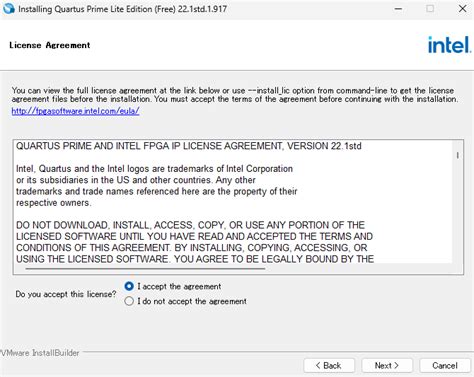
Task: Cancel the Quartus Prime installation
Action: pyautogui.click(x=445, y=366)
